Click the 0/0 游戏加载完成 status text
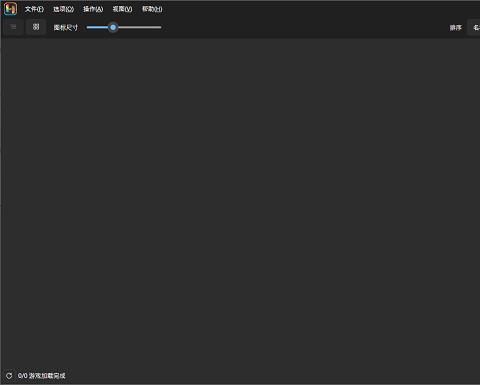Image resolution: width=480 pixels, height=385 pixels. click(42, 376)
